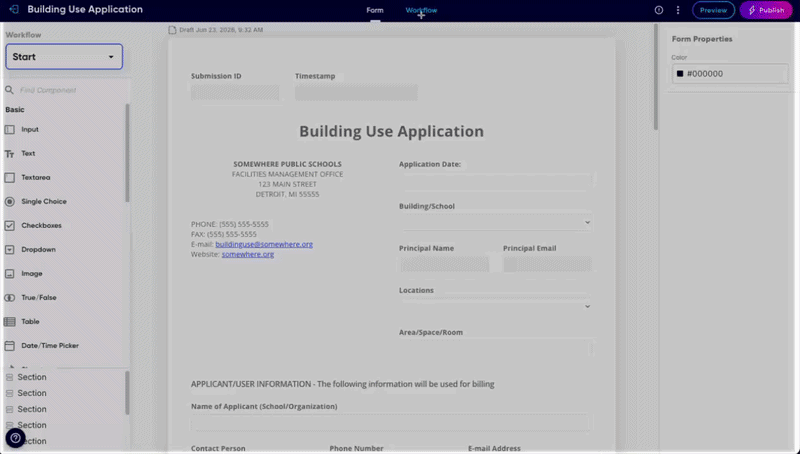The width and height of the screenshot is (800, 454).
Task: Open the somewhere.org website link
Action: coord(247,254)
